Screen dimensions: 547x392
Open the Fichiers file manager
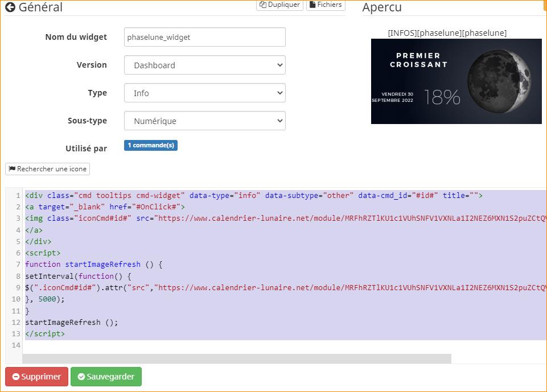point(326,5)
